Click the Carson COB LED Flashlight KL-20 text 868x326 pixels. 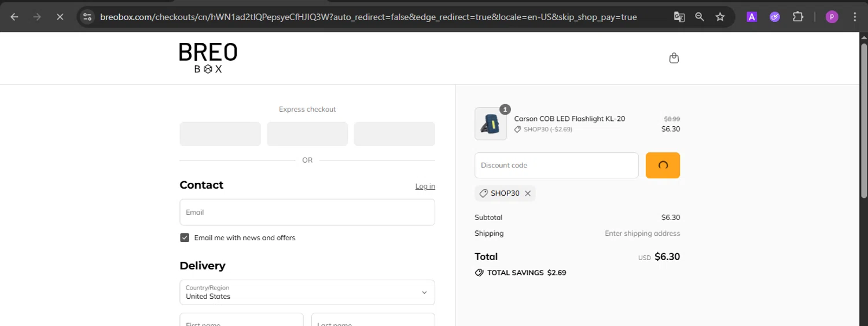[569, 119]
